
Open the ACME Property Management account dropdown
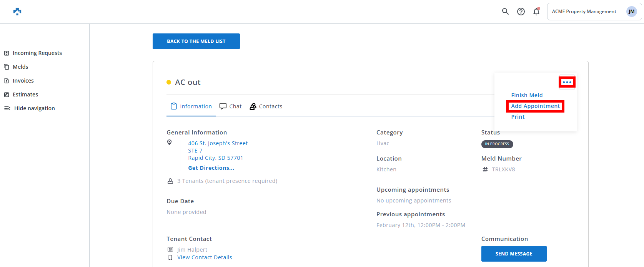[x=584, y=12]
